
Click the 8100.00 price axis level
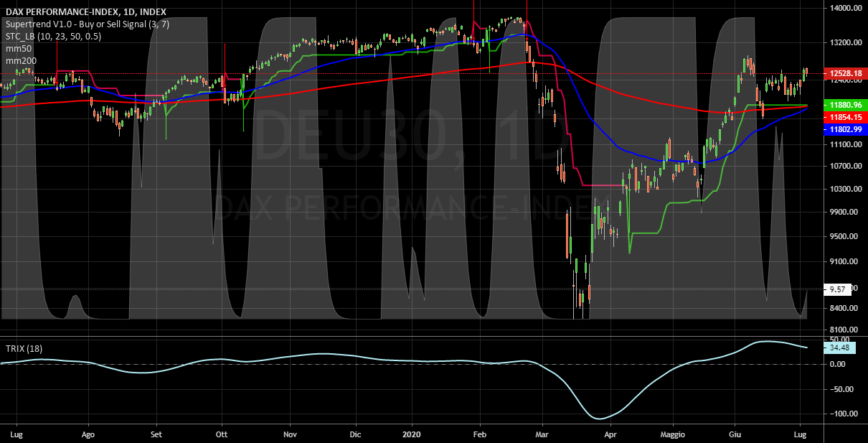(843, 330)
